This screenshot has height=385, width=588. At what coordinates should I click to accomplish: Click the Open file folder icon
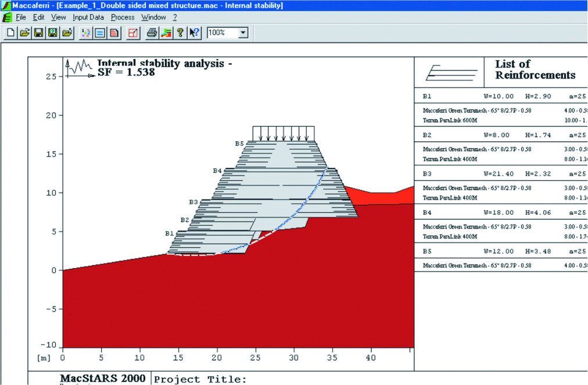tap(25, 33)
